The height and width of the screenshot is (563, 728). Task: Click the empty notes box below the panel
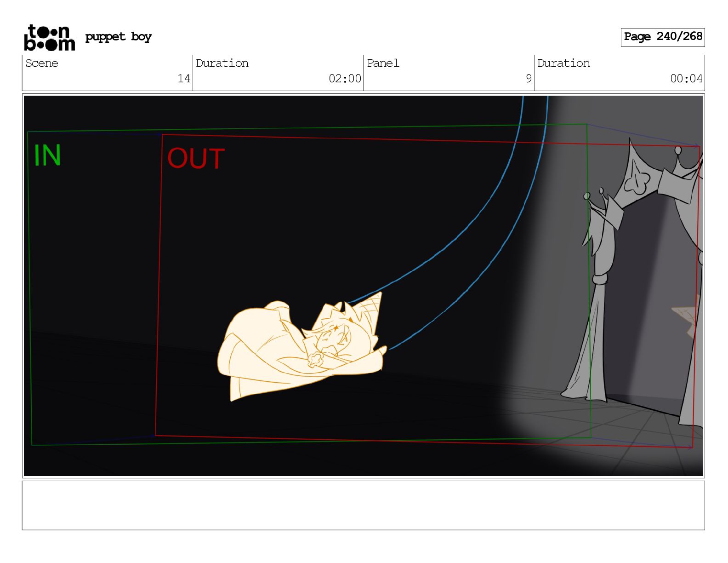(363, 506)
